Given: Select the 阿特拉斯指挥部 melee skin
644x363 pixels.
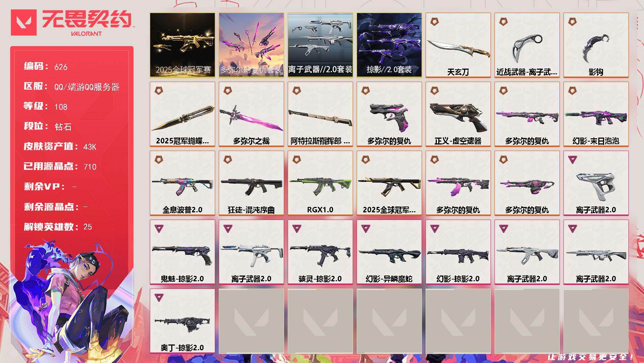Looking at the screenshot, I should (x=320, y=114).
